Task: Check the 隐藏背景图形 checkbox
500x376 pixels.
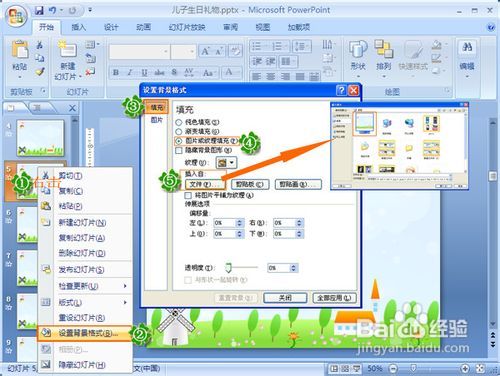Action: (179, 150)
